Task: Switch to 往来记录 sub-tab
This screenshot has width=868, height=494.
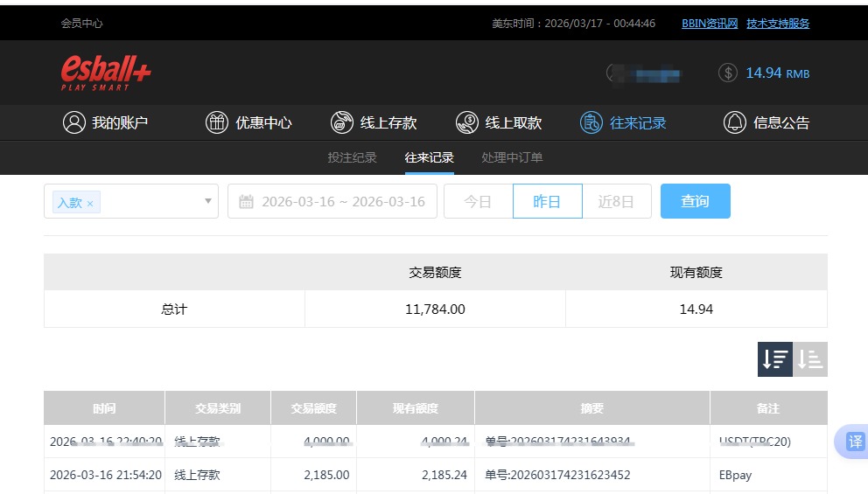Action: pos(429,157)
